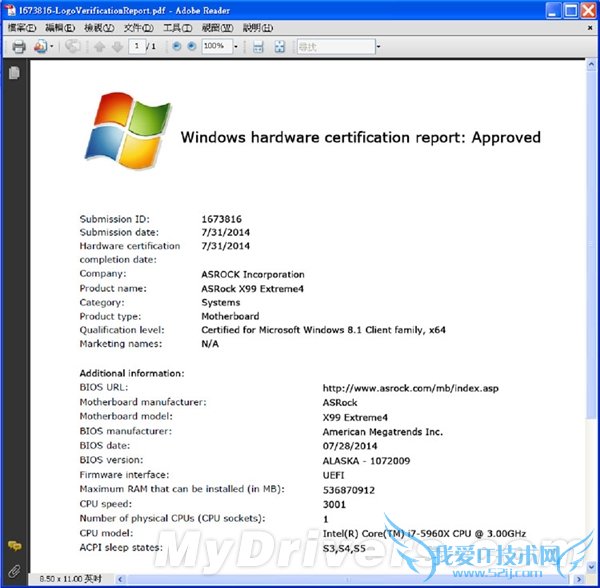Click the Print icon in the toolbar
600x588 pixels.
(x=19, y=47)
